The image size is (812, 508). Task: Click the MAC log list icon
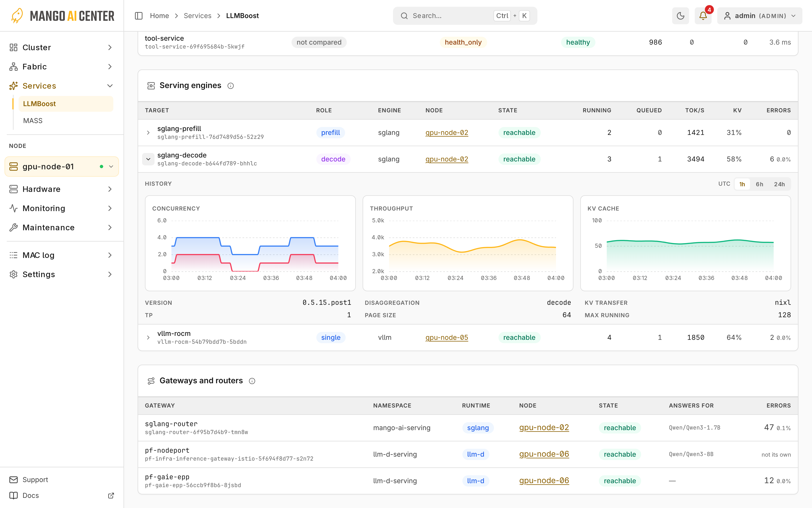(x=13, y=255)
